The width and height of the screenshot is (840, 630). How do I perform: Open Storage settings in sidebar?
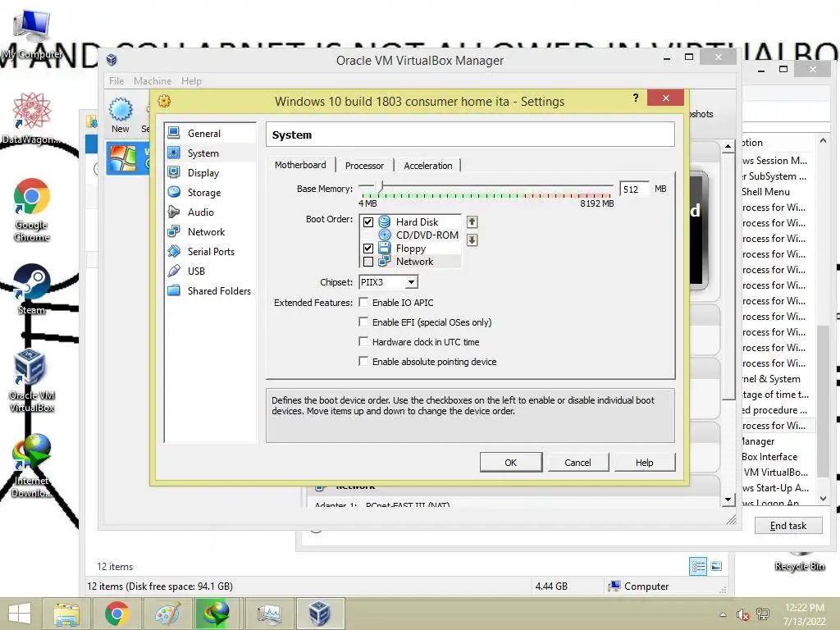[203, 192]
